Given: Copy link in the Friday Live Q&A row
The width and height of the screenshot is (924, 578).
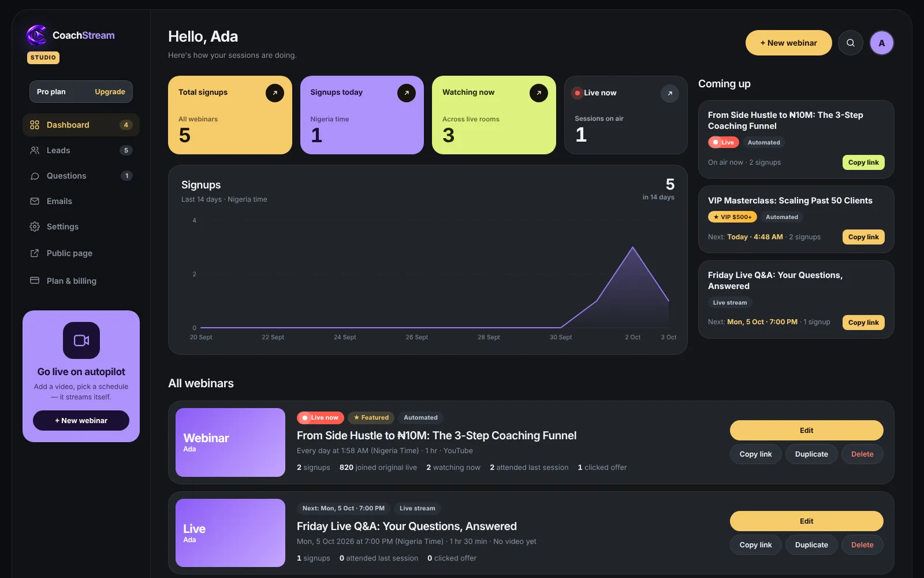Looking at the screenshot, I should (756, 545).
